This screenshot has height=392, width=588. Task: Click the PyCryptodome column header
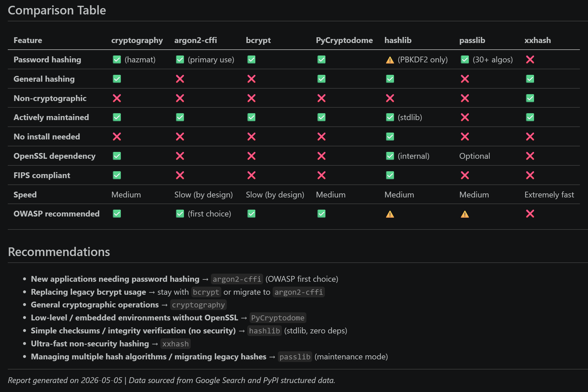pos(344,40)
